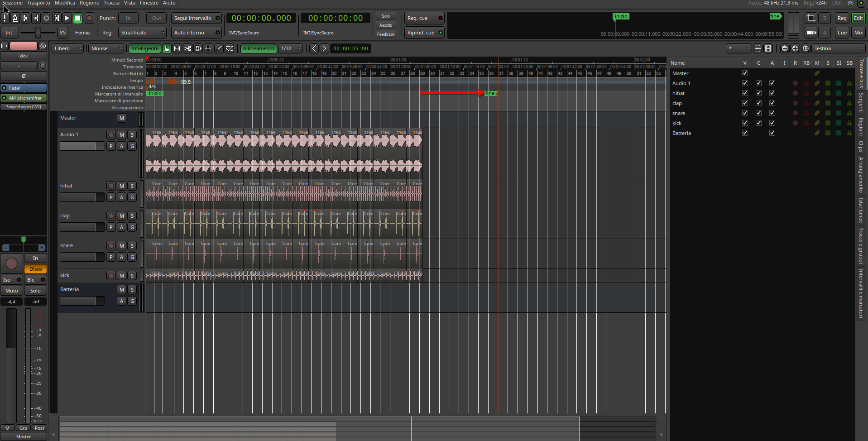
Task: Uncheck the Active checkbox for snare
Action: click(x=772, y=113)
